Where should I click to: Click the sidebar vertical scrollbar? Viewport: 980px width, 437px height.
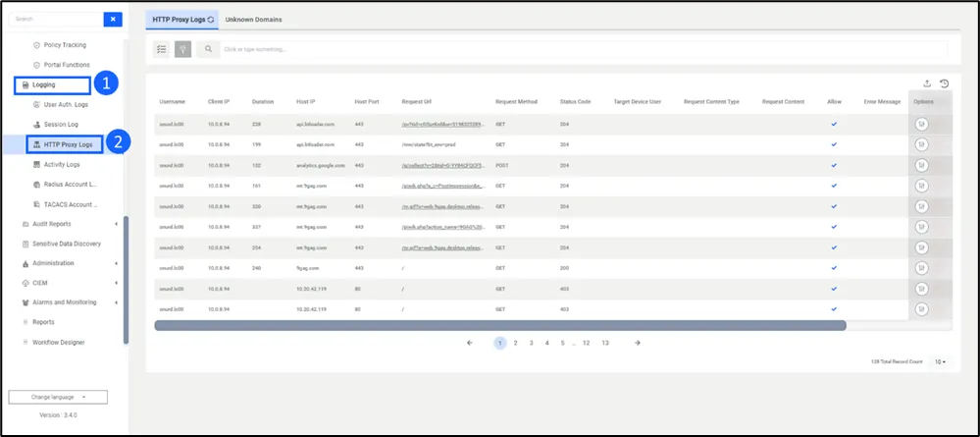(x=126, y=281)
